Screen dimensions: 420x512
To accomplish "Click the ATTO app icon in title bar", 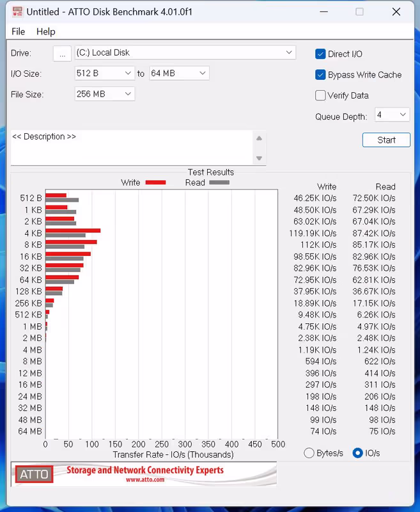I will click(x=17, y=12).
